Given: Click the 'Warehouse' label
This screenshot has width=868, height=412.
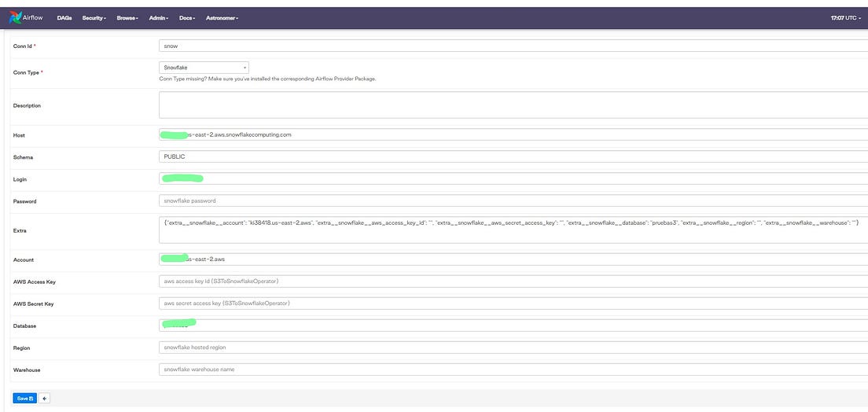Looking at the screenshot, I should pyautogui.click(x=27, y=370).
